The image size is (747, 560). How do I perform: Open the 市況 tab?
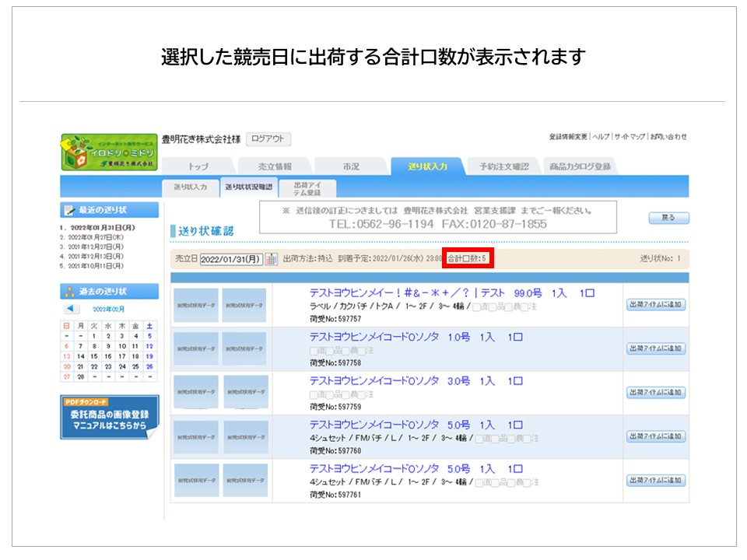pos(351,166)
